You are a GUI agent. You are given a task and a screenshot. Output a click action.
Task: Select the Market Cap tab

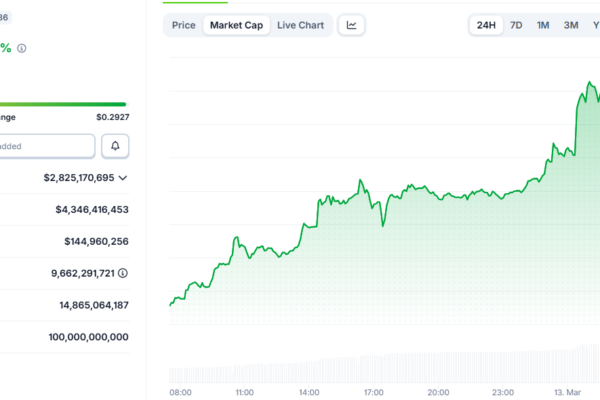[x=237, y=25]
